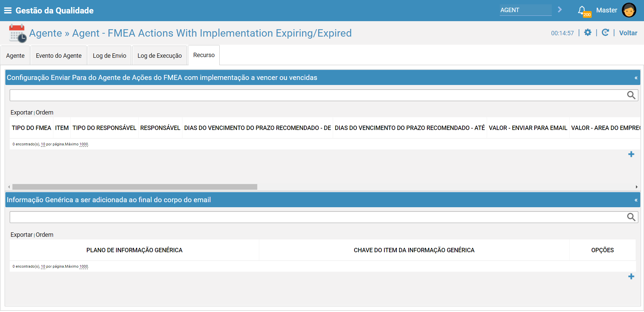The width and height of the screenshot is (644, 312).
Task: Open the hamburger main menu
Action: tap(8, 10)
